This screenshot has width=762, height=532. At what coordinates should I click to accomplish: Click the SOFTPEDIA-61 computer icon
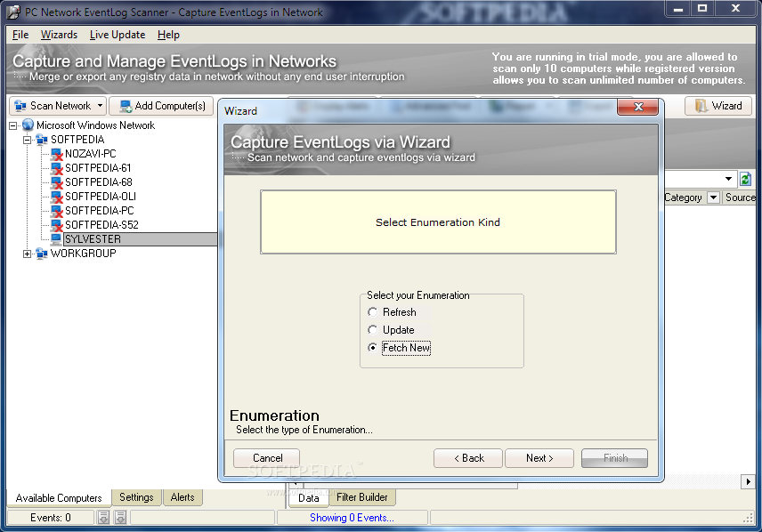(57, 168)
